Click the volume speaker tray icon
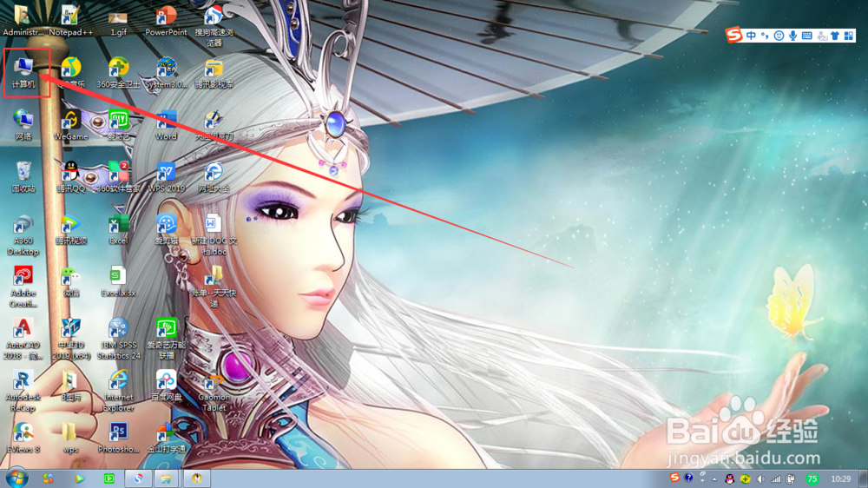This screenshot has width=868, height=488. pyautogui.click(x=761, y=479)
